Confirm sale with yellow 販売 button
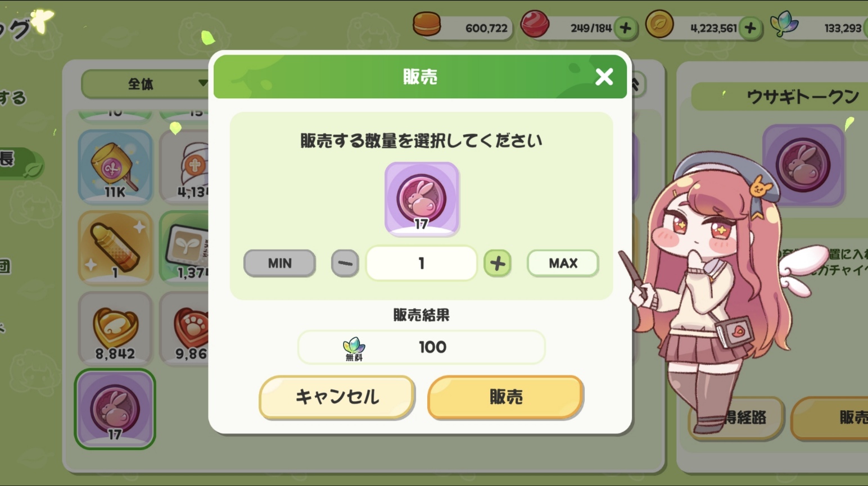Image resolution: width=868 pixels, height=486 pixels. (x=505, y=397)
